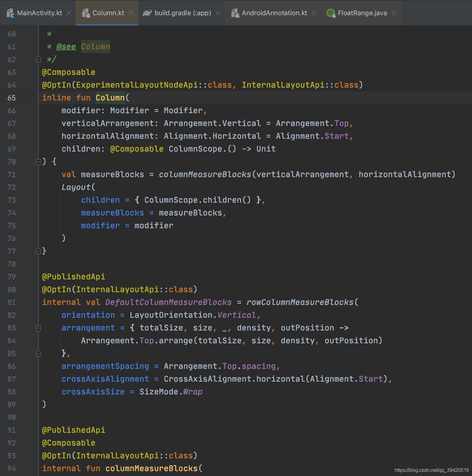Click SizeMode.Wrap on line 88
Viewport: 472px width, 476px height.
coord(171,392)
